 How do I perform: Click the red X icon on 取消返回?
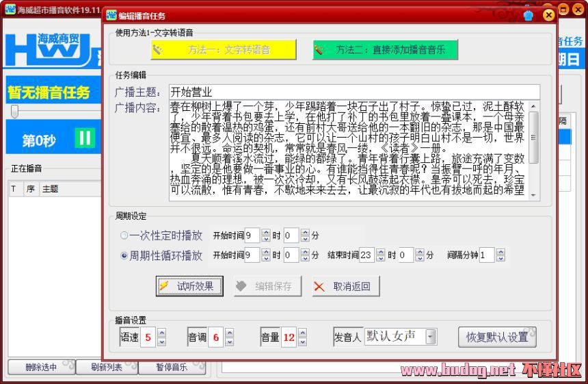(x=319, y=287)
